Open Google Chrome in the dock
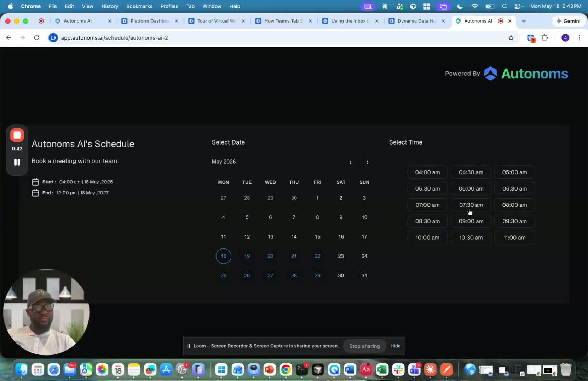This screenshot has height=381, width=588. [286, 370]
